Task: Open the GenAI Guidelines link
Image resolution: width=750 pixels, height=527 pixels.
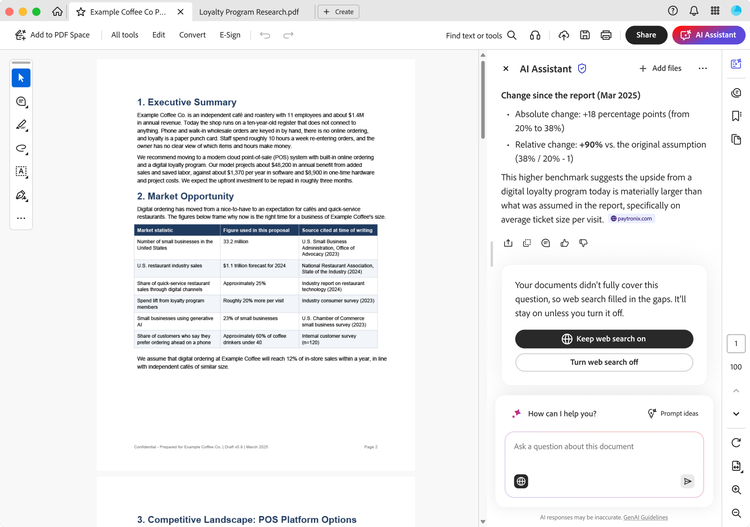Action: pyautogui.click(x=645, y=517)
